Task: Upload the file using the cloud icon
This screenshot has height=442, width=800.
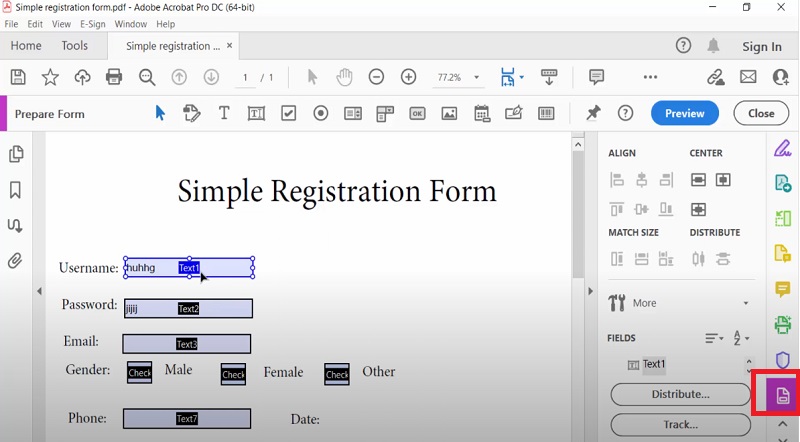Action: point(82,77)
